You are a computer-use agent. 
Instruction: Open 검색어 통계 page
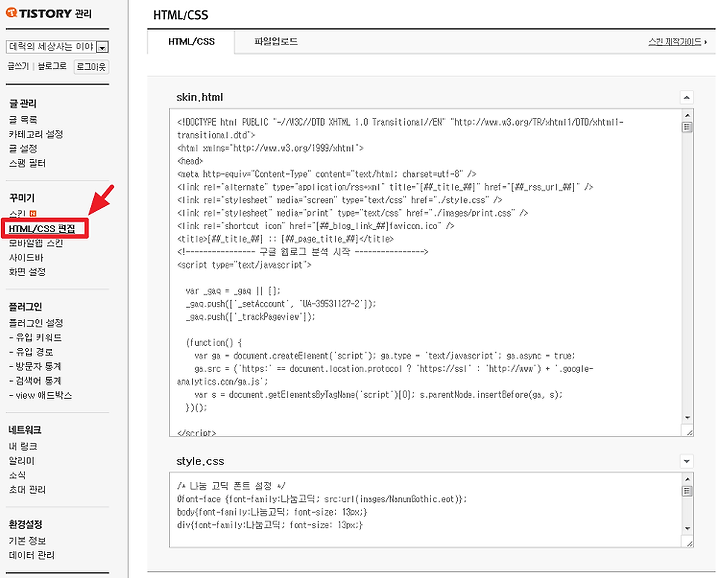pos(35,381)
